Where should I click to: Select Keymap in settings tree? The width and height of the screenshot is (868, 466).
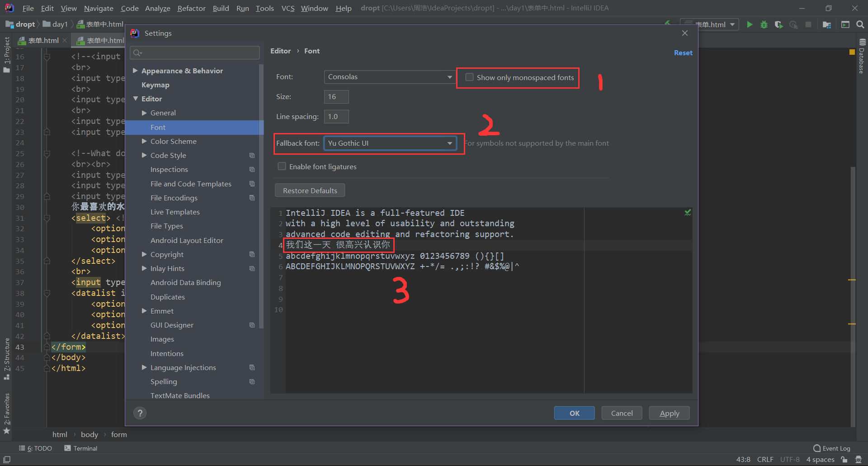pos(155,85)
